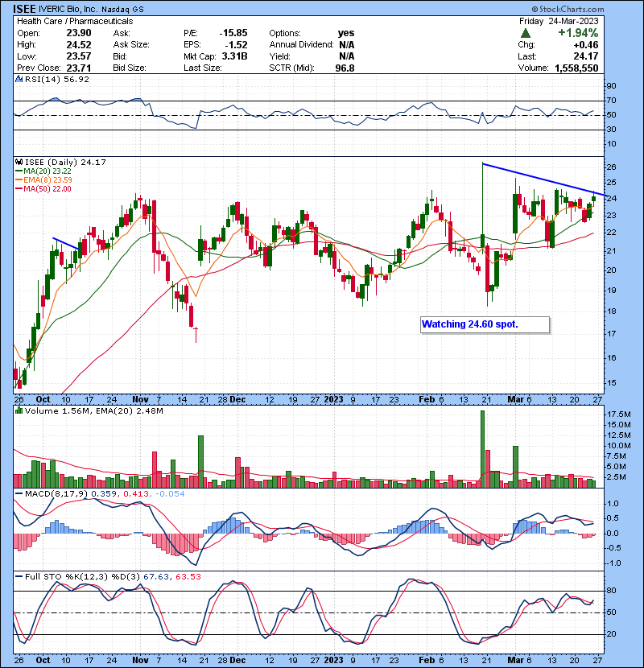Click the candlestick icon beside ISEE (Daily)
The image size is (644, 668).
pos(19,162)
